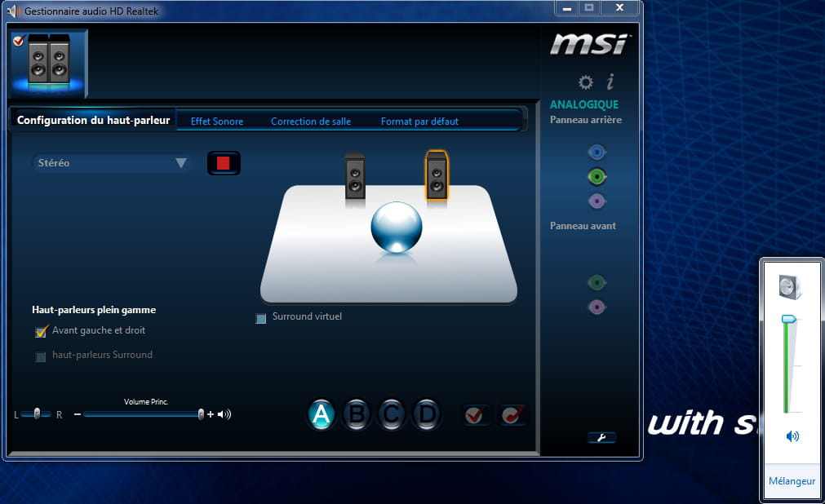Open Correction de salle tab
The width and height of the screenshot is (825, 504).
tap(311, 122)
